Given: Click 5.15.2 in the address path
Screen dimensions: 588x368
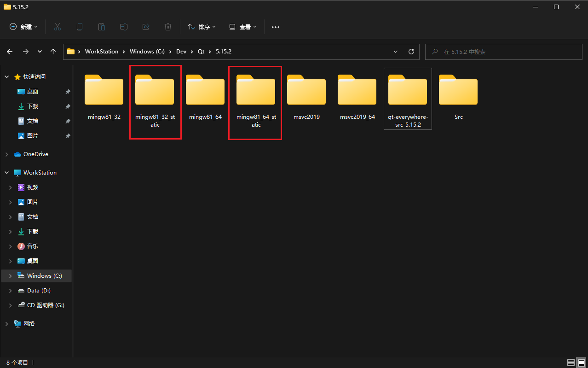Looking at the screenshot, I should pyautogui.click(x=224, y=52).
